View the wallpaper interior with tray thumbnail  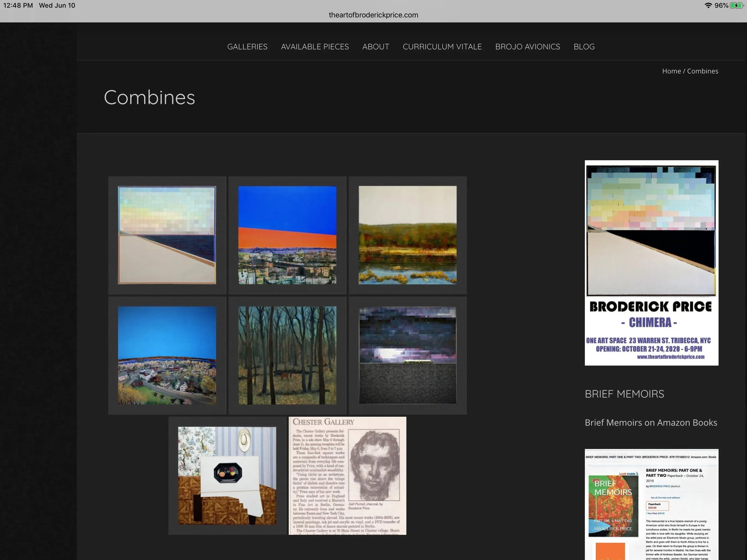click(x=227, y=475)
